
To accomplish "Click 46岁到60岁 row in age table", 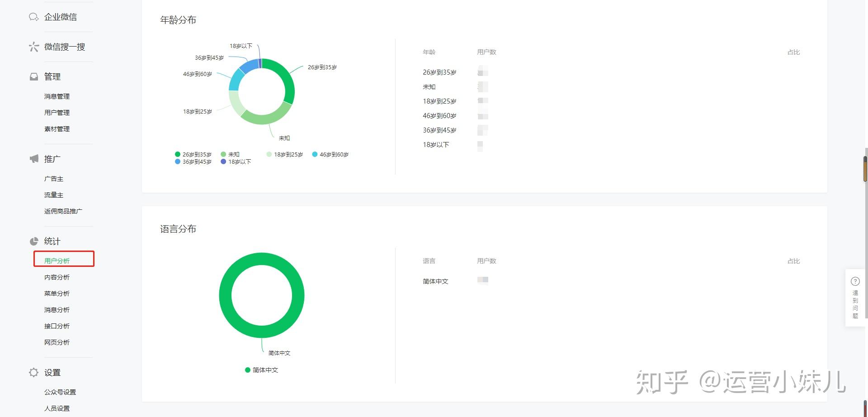I will pos(611,116).
